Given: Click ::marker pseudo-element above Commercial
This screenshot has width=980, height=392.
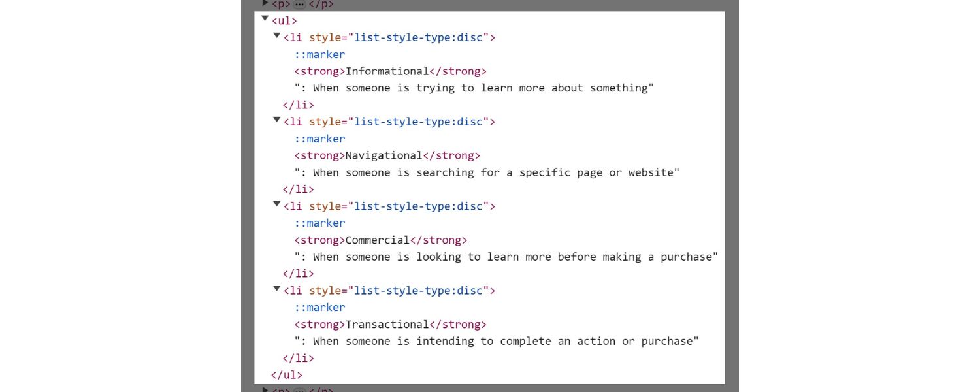Looking at the screenshot, I should (x=319, y=223).
